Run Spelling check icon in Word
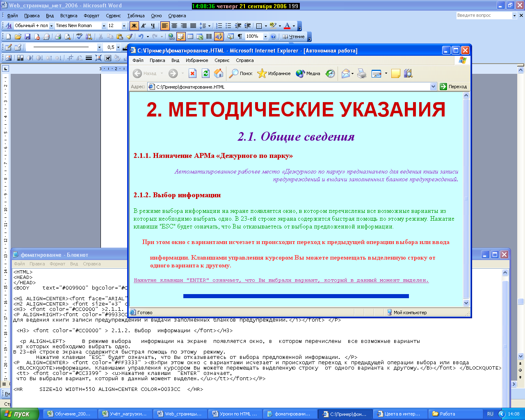The image size is (525, 420). 79,37
